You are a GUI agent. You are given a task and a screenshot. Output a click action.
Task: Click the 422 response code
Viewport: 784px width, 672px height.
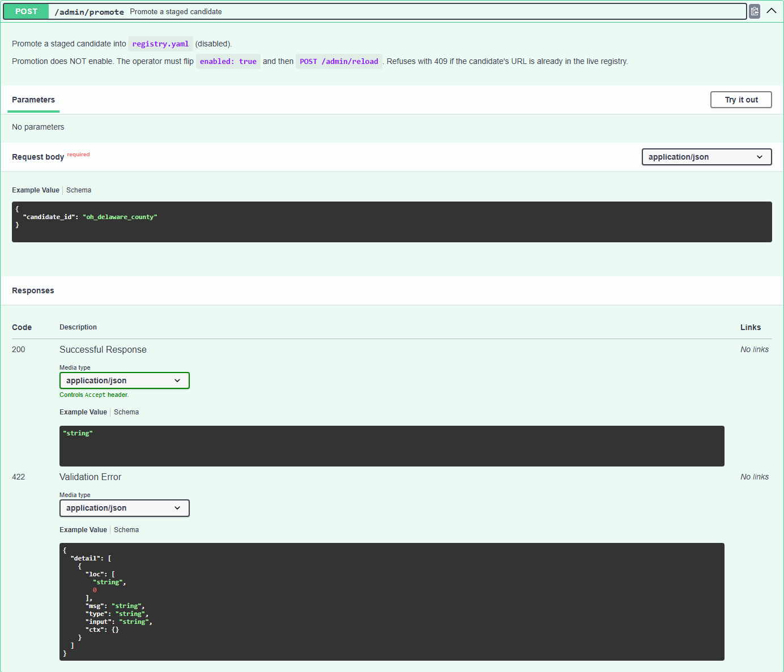pyautogui.click(x=19, y=477)
